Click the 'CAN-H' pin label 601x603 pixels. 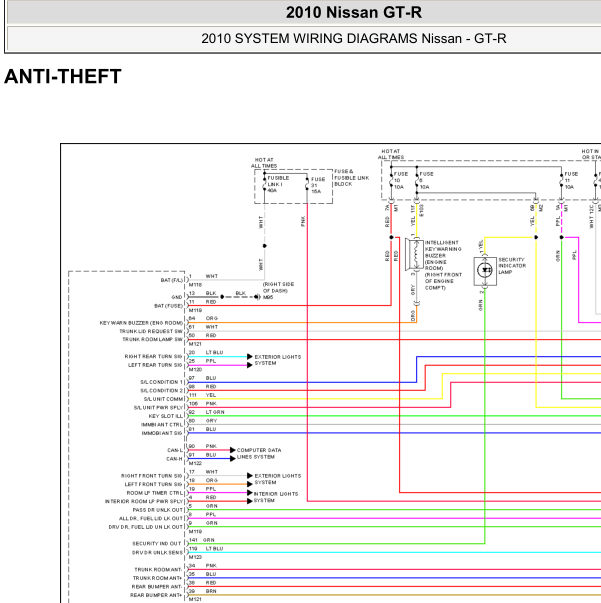174,459
